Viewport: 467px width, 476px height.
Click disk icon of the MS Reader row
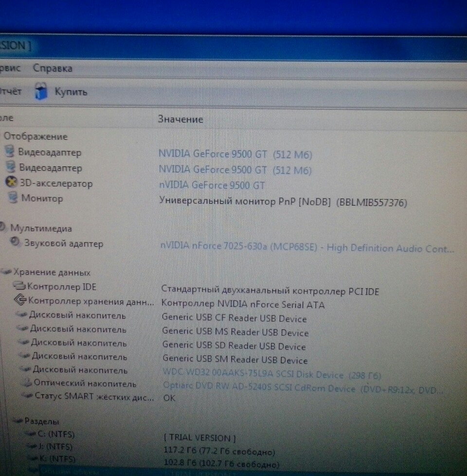(x=22, y=328)
